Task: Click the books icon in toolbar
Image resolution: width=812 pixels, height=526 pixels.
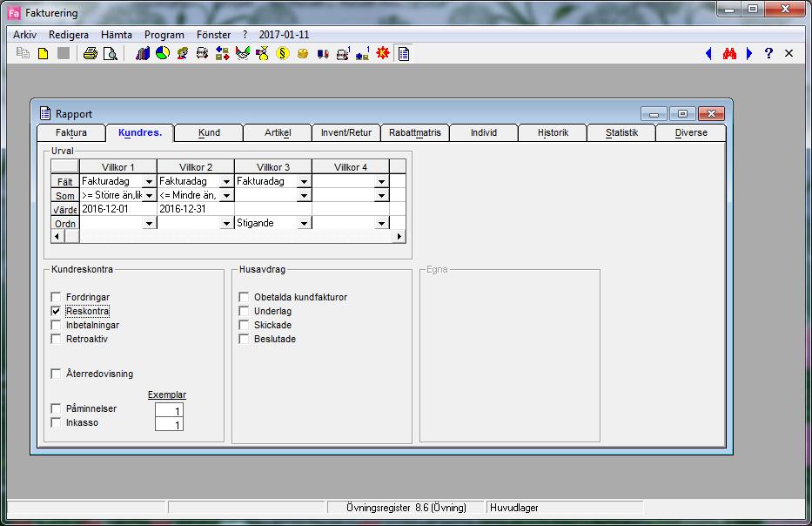Action: point(143,53)
